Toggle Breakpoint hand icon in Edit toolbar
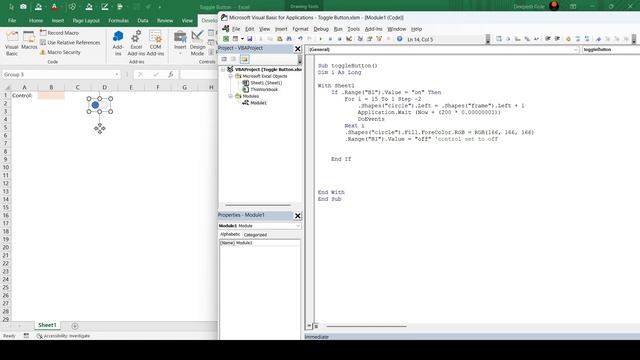Image resolution: width=640 pixels, height=360 pixels. (x=568, y=39)
